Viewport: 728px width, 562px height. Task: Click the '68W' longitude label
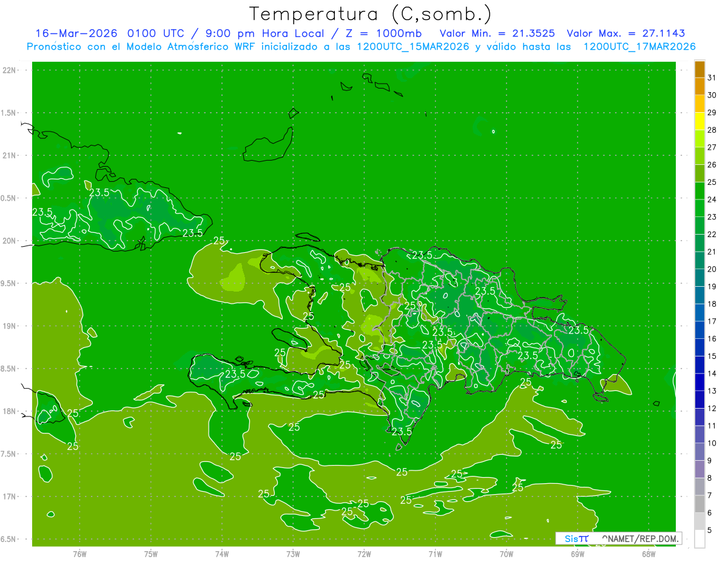coord(649,554)
